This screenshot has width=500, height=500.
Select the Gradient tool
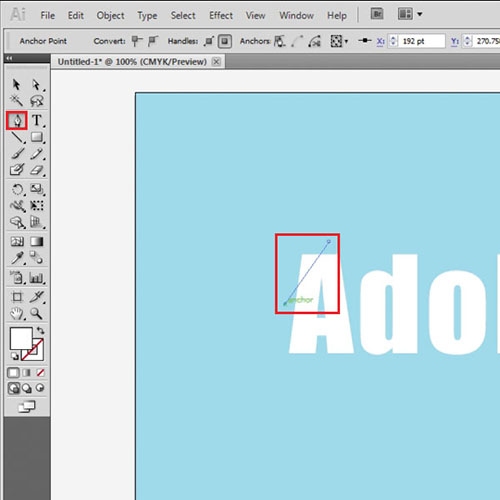coord(37,241)
